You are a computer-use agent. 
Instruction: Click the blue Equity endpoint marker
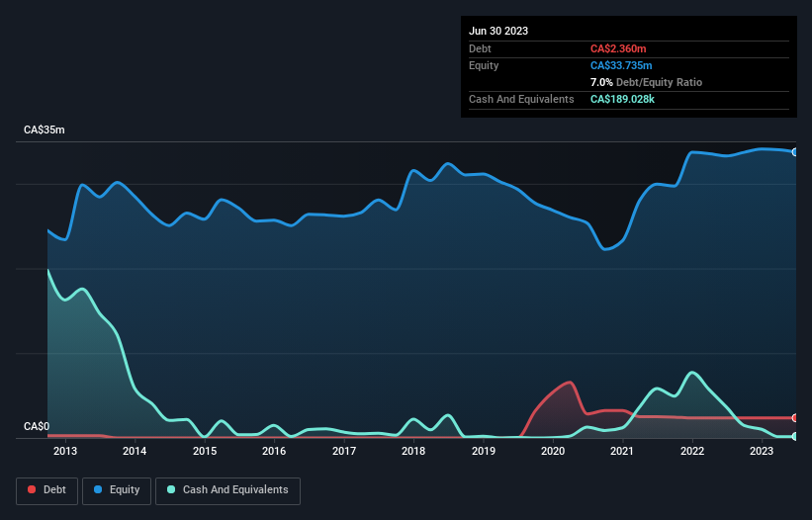(795, 152)
